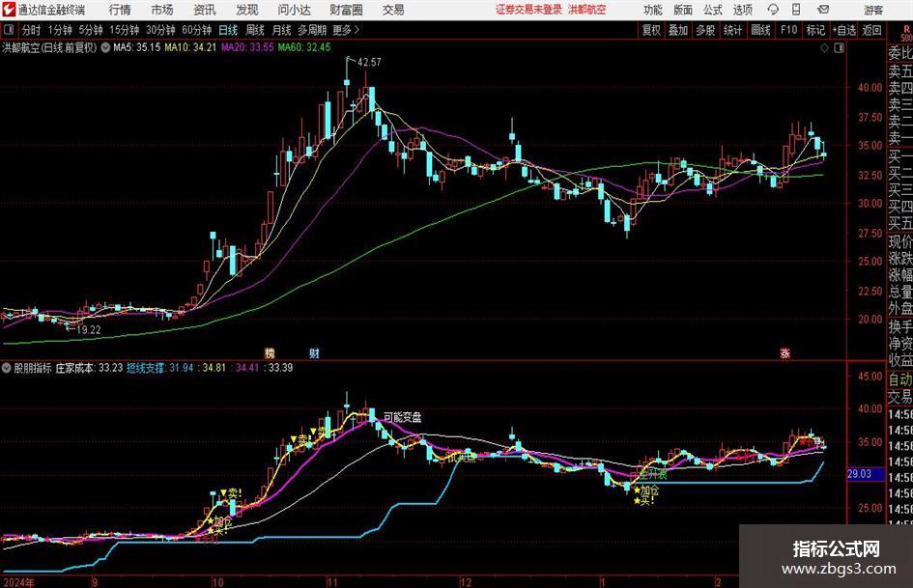Open the headset customer service icon
Screen dimensions: 913x588
(x=773, y=10)
